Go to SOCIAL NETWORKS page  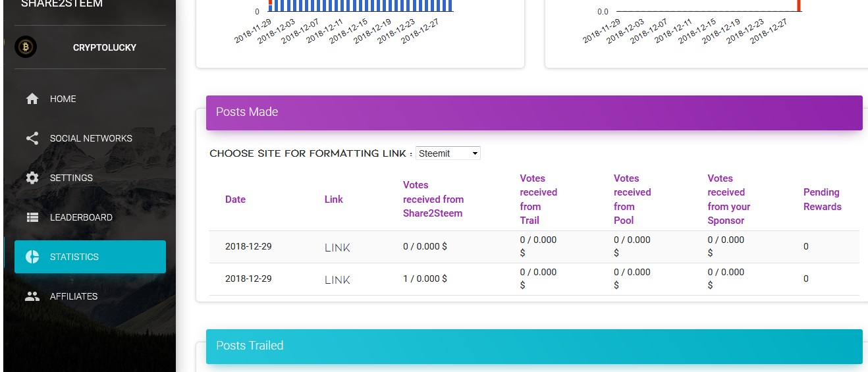(x=90, y=138)
